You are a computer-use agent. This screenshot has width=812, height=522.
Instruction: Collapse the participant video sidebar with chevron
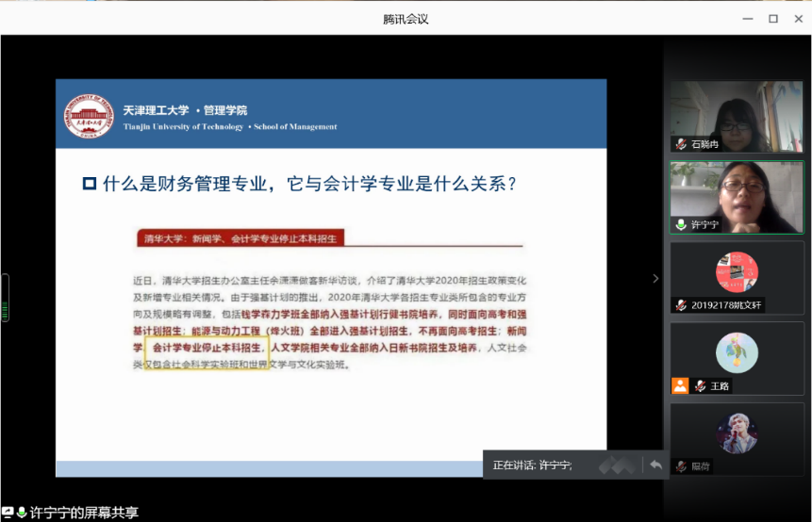click(656, 278)
